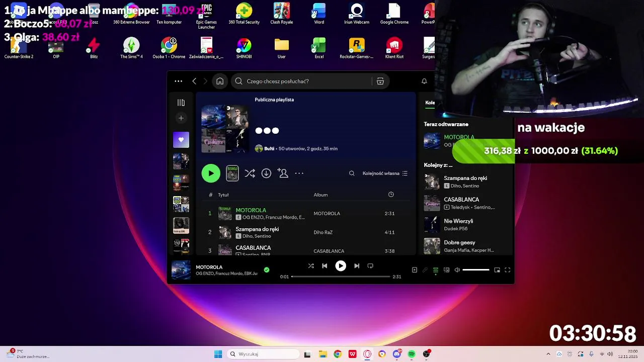Open Liked Songs heart playlist
The height and width of the screenshot is (362, 644).
coord(181,140)
